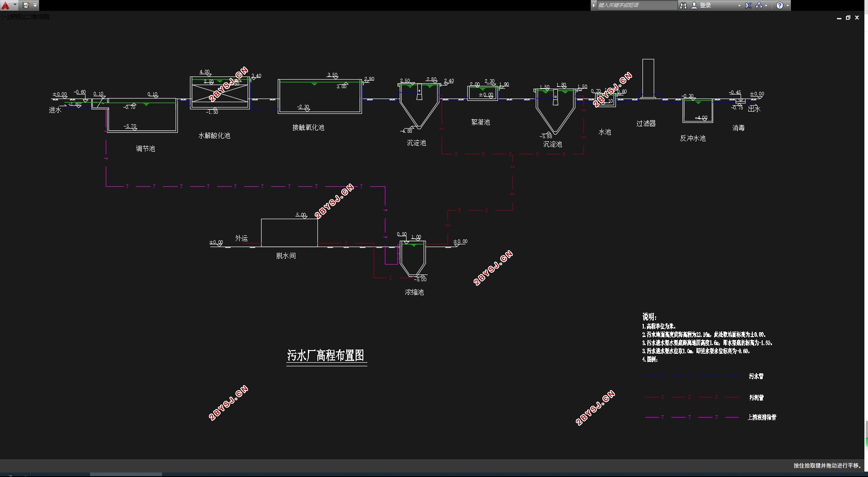Expand the application menu dropdown arrow
Image resolution: width=868 pixels, height=477 pixels.
(x=15, y=5)
